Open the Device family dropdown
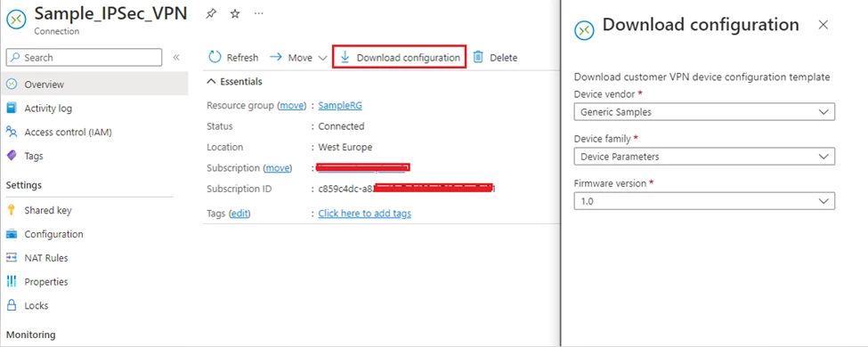The height and width of the screenshot is (347, 868). pos(704,157)
